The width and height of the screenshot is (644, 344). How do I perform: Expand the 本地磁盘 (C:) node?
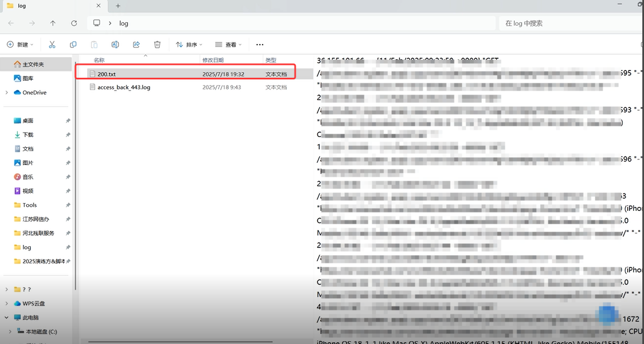coord(10,331)
